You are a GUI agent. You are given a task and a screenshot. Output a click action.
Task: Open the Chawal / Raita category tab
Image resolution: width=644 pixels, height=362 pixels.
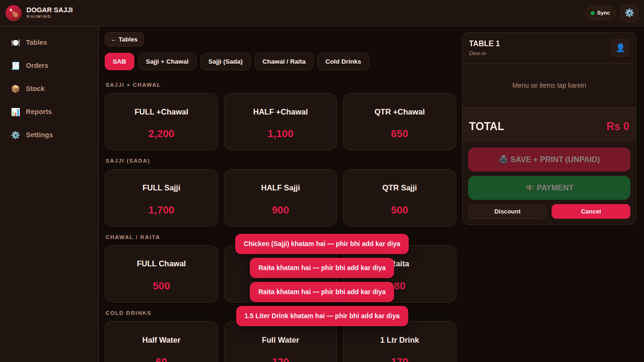pyautogui.click(x=284, y=61)
